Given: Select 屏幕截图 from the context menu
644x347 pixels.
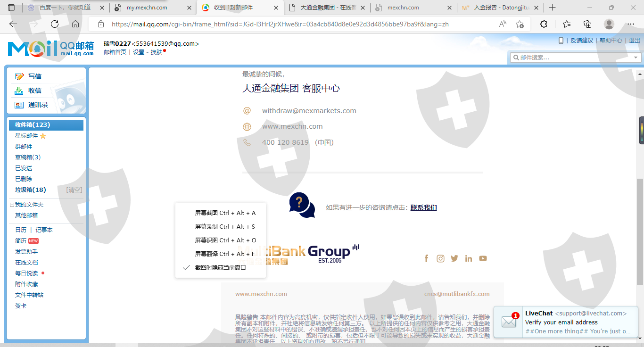Looking at the screenshot, I should 225,213.
